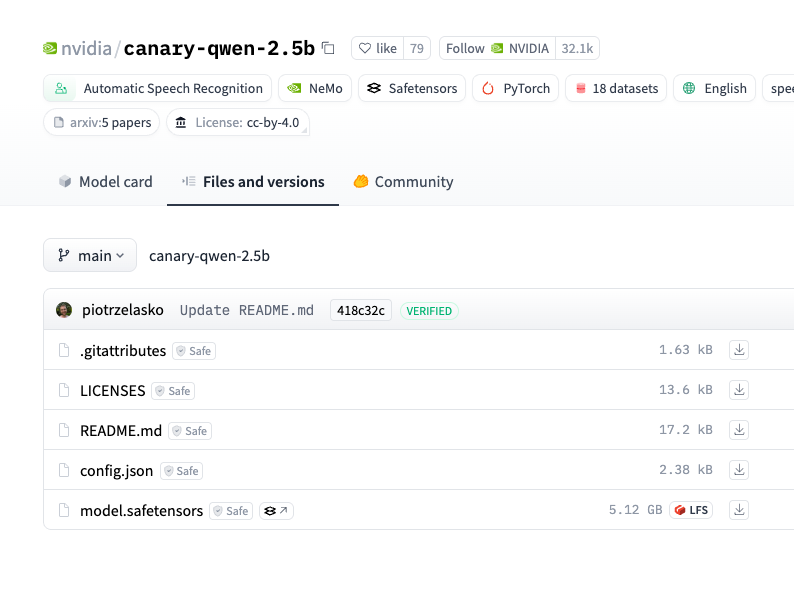Image resolution: width=794 pixels, height=590 pixels.
Task: Switch to the Model card tab
Action: 105,181
